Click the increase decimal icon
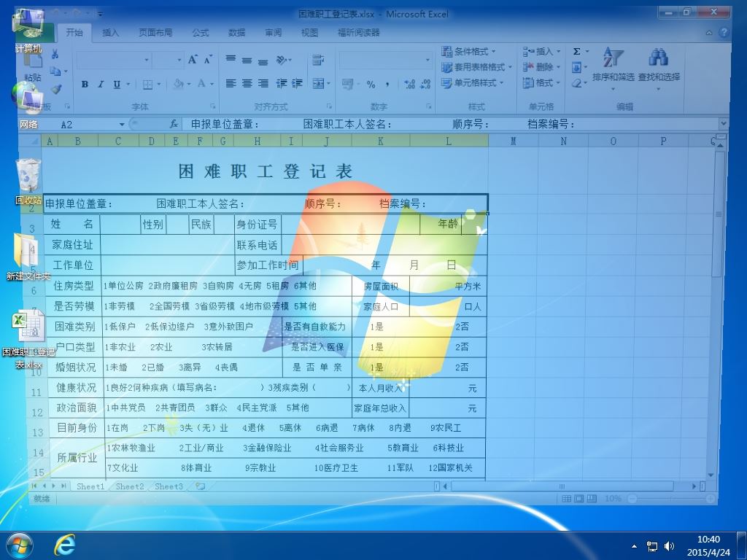747x560 pixels. [x=410, y=85]
